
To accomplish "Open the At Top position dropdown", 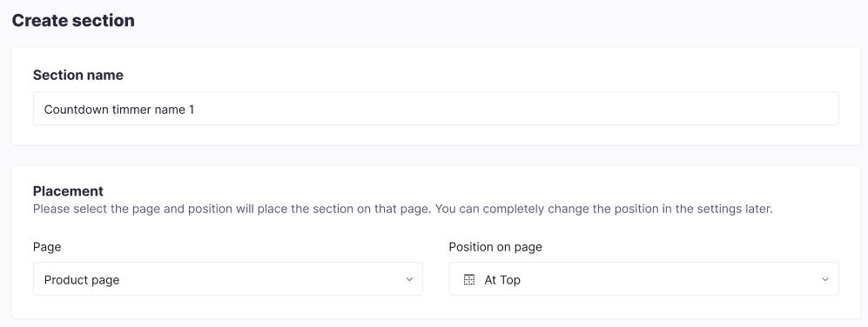I will click(x=643, y=279).
